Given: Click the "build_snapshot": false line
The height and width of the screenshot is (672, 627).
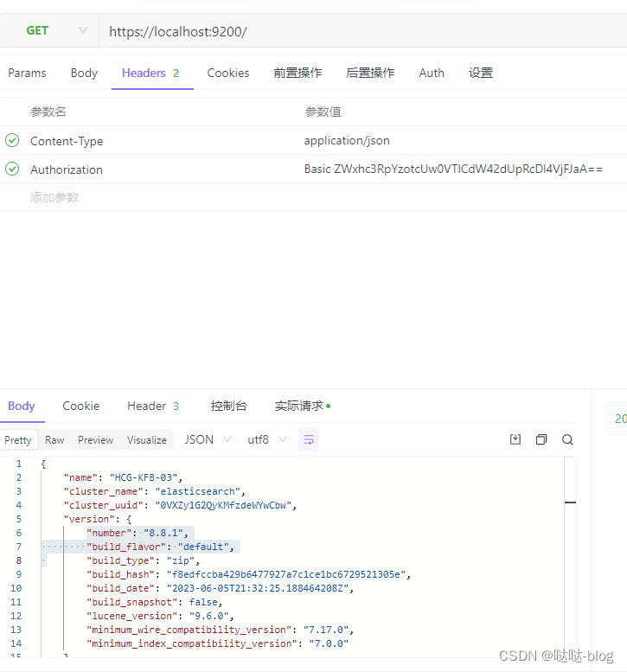Looking at the screenshot, I should point(154,602).
